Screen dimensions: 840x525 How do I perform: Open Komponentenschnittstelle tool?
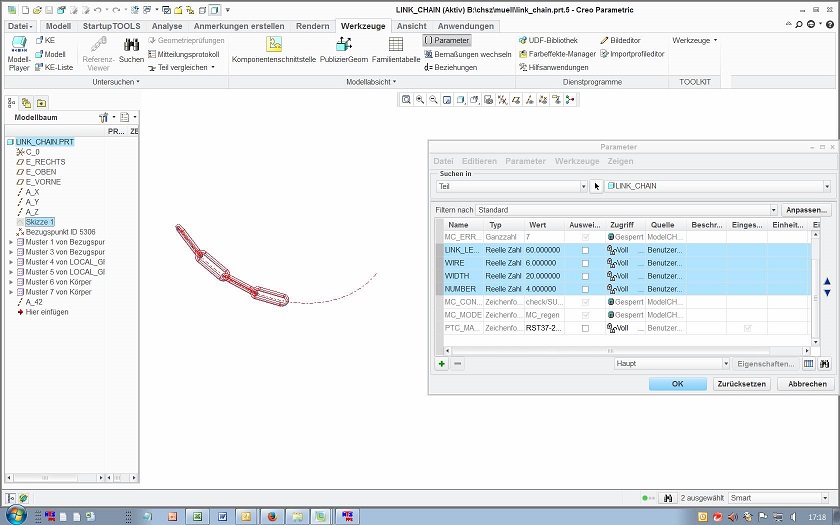tap(274, 50)
